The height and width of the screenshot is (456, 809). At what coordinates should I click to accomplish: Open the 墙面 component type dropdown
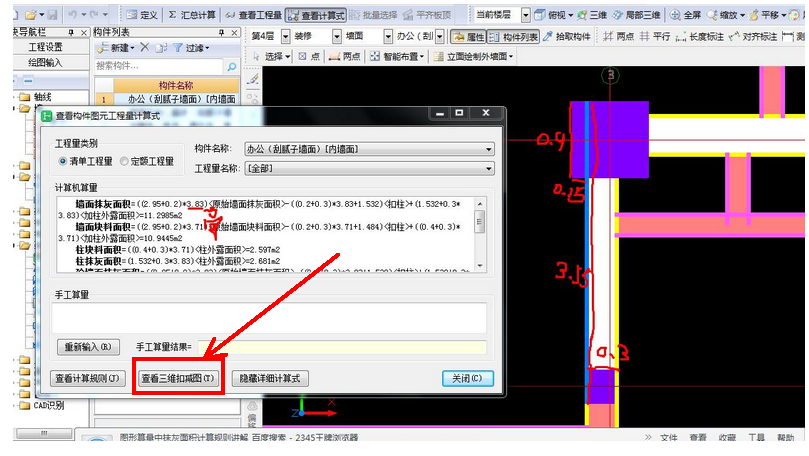click(x=388, y=37)
